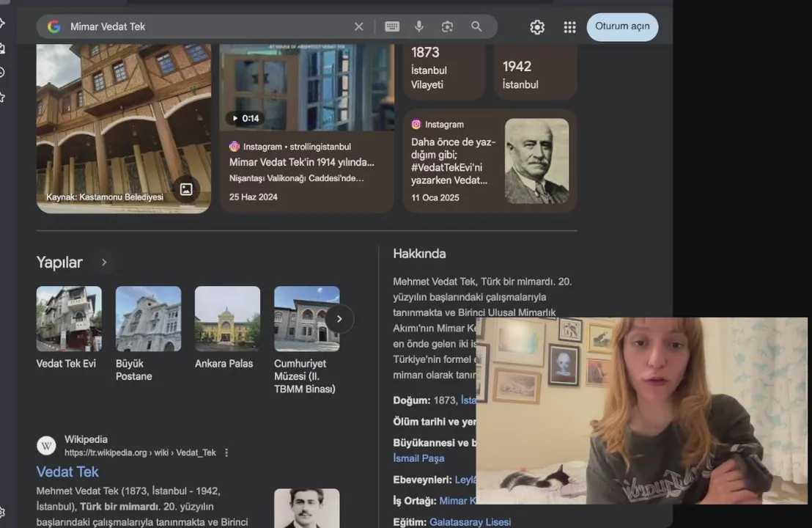Select the Büyük Postane thumbnail

click(148, 319)
